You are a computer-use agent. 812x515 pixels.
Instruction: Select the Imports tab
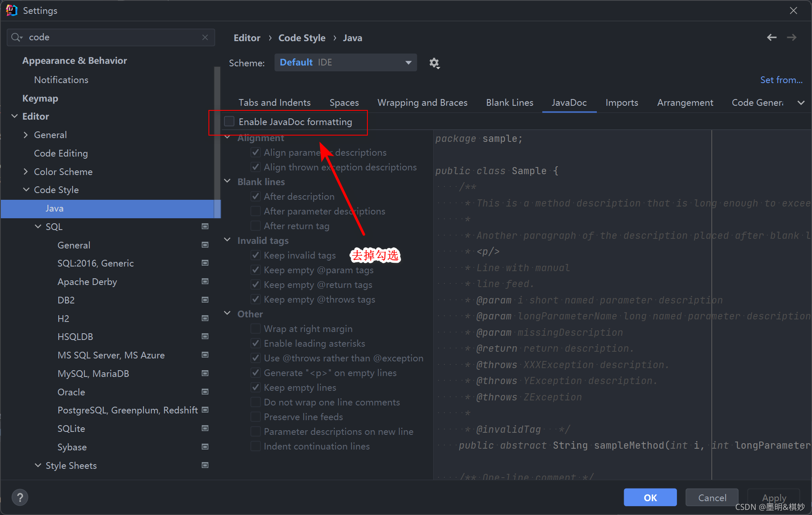[622, 102]
